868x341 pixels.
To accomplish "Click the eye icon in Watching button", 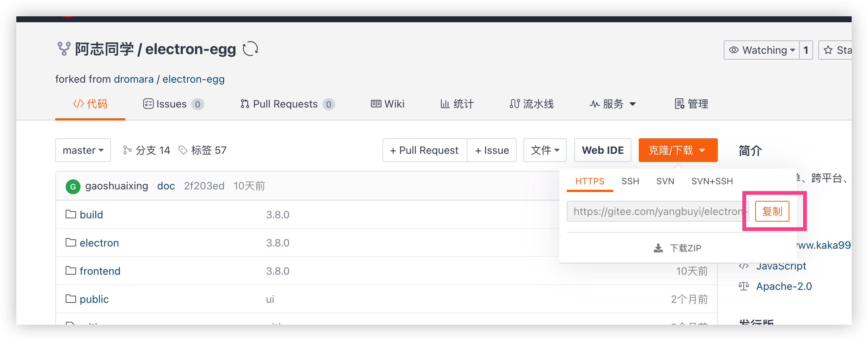I will tap(734, 50).
